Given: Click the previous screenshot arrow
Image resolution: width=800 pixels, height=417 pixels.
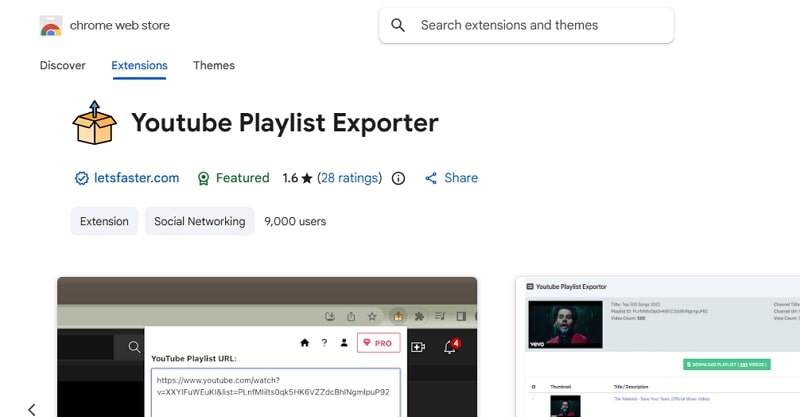Looking at the screenshot, I should pyautogui.click(x=32, y=409).
